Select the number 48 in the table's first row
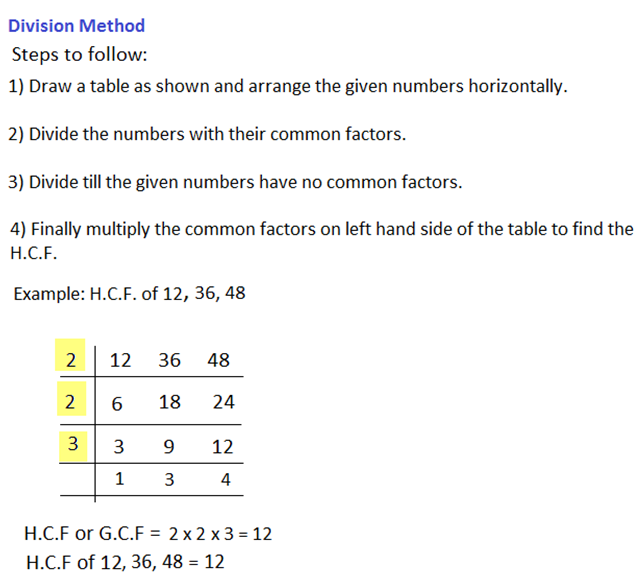The image size is (640, 584). 218,360
